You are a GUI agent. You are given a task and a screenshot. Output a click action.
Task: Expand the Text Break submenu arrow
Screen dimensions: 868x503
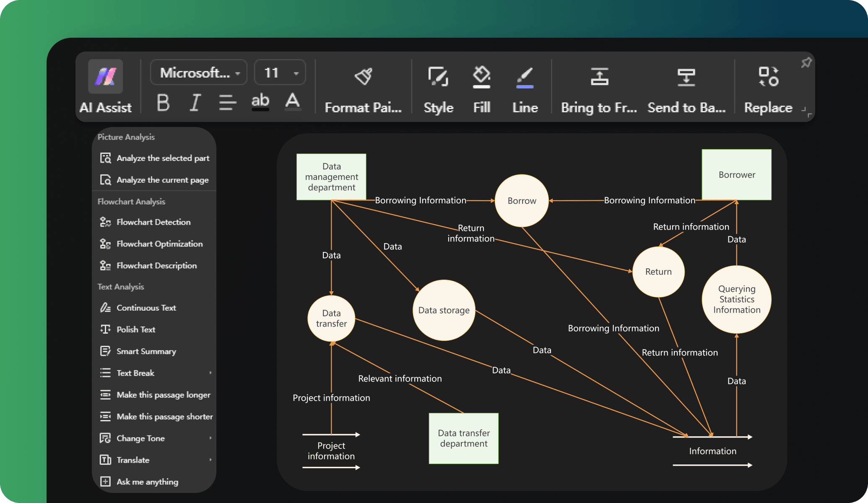click(x=211, y=373)
